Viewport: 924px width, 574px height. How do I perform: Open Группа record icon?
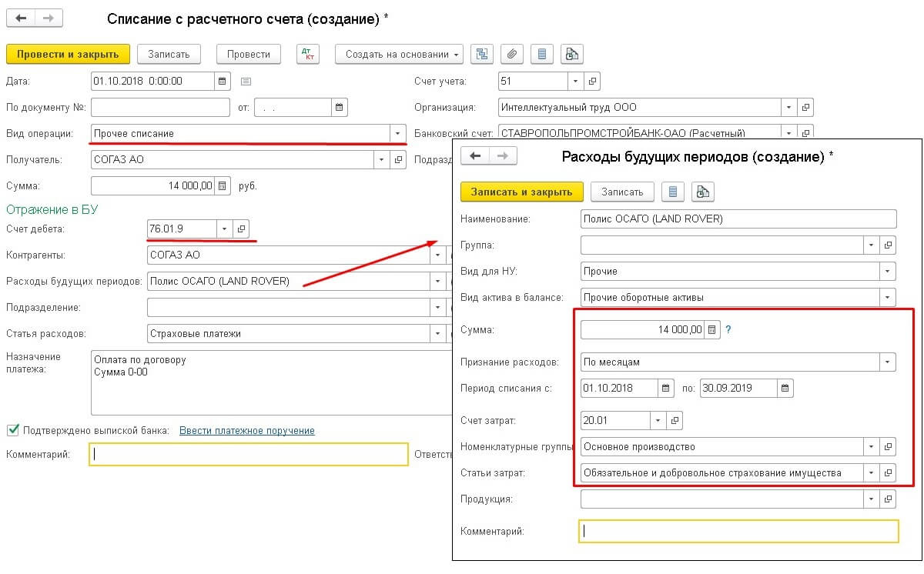coord(889,245)
